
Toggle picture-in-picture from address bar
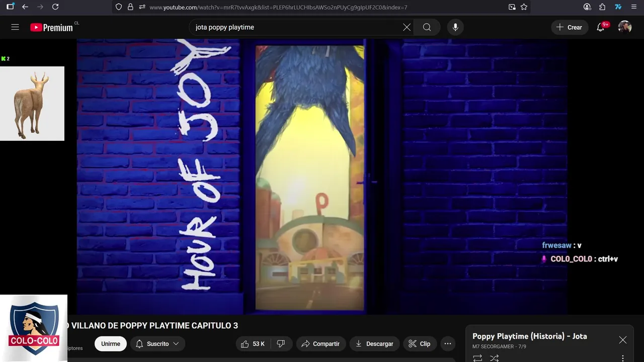point(512,7)
